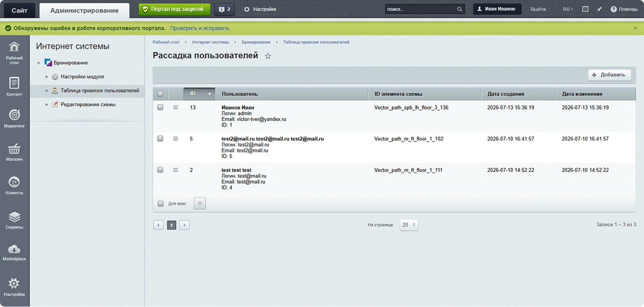Click the pin panel icon in header
Image resolution: width=644 pixels, height=307 pixels.
click(599, 9)
